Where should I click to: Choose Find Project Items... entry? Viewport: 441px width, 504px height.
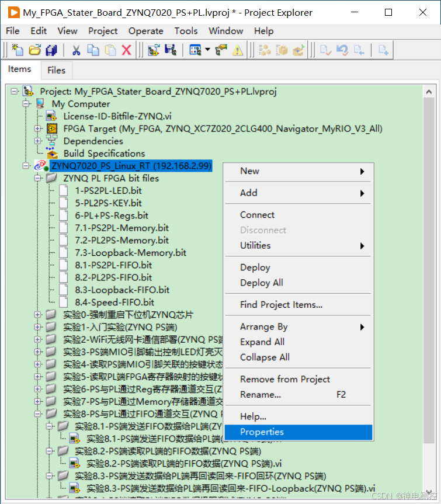[298, 305]
